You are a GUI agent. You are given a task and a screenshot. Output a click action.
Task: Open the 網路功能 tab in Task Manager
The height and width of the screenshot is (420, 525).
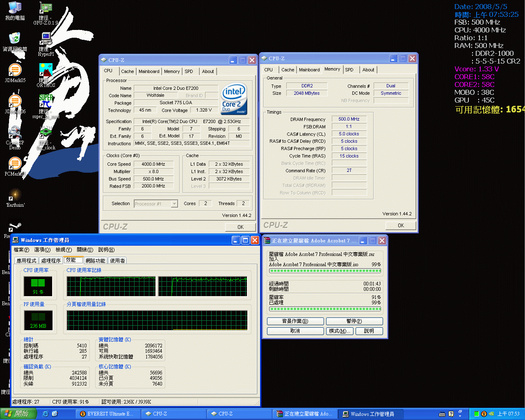click(x=96, y=260)
